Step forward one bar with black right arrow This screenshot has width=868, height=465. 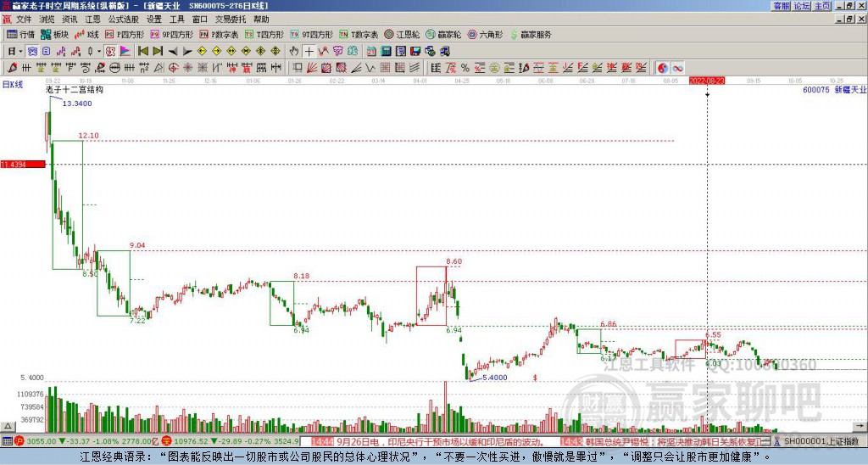(x=187, y=51)
